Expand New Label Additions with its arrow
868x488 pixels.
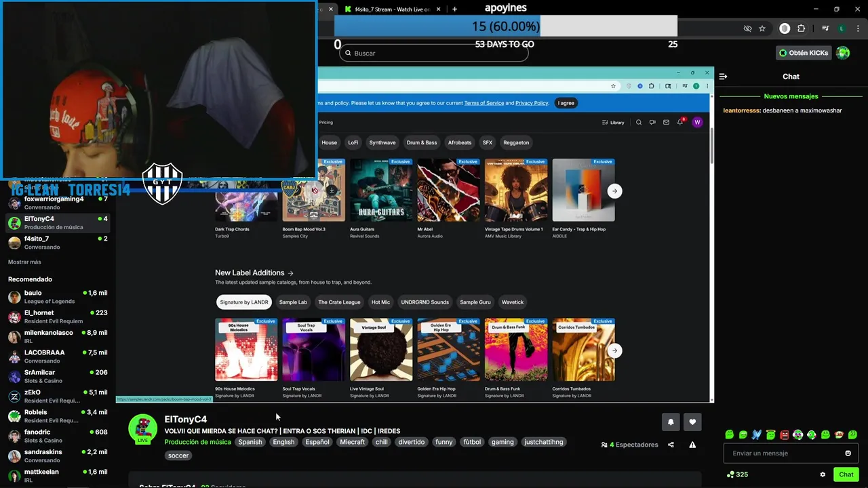290,273
